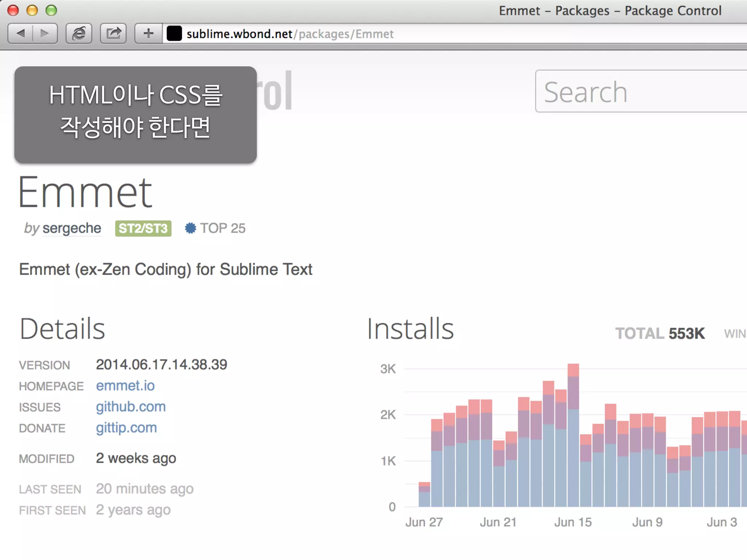The height and width of the screenshot is (560, 747).
Task: Click the ST2/ST3 compatibility badge
Action: [143, 229]
